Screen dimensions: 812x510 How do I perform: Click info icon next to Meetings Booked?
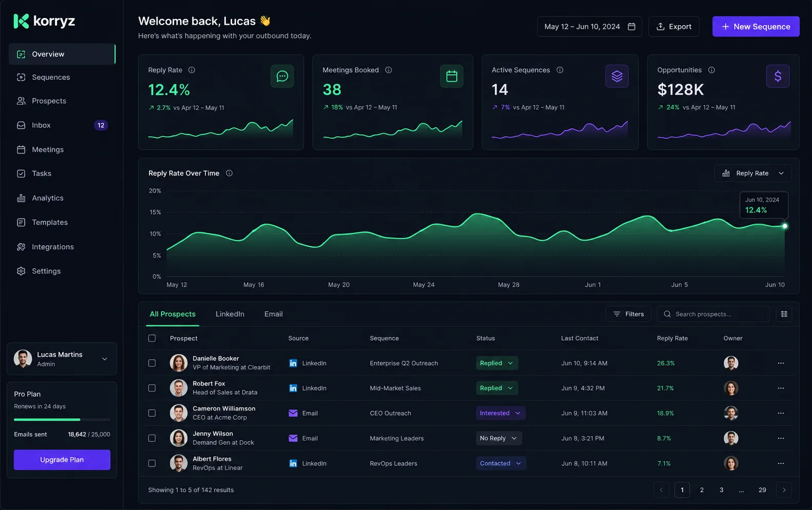[389, 70]
